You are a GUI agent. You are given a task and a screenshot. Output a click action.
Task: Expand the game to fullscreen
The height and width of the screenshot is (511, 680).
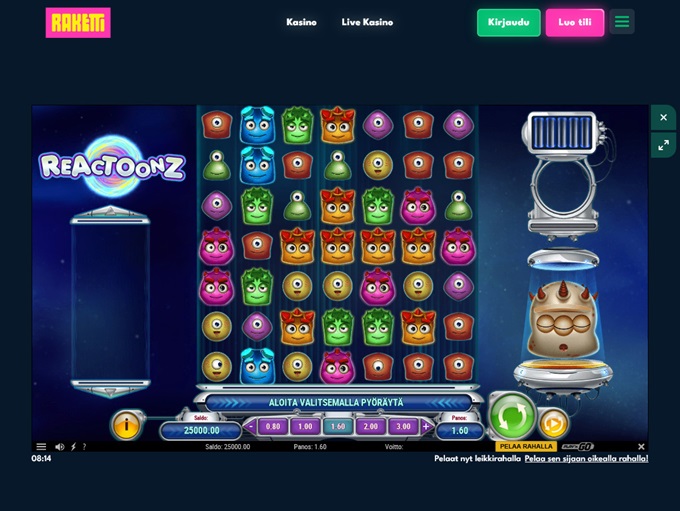tap(663, 146)
